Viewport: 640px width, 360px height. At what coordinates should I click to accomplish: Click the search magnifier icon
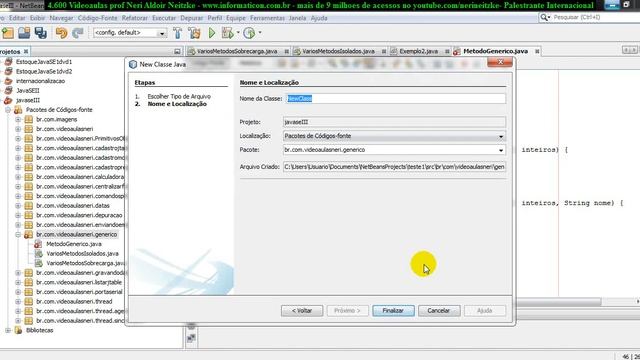(x=544, y=17)
